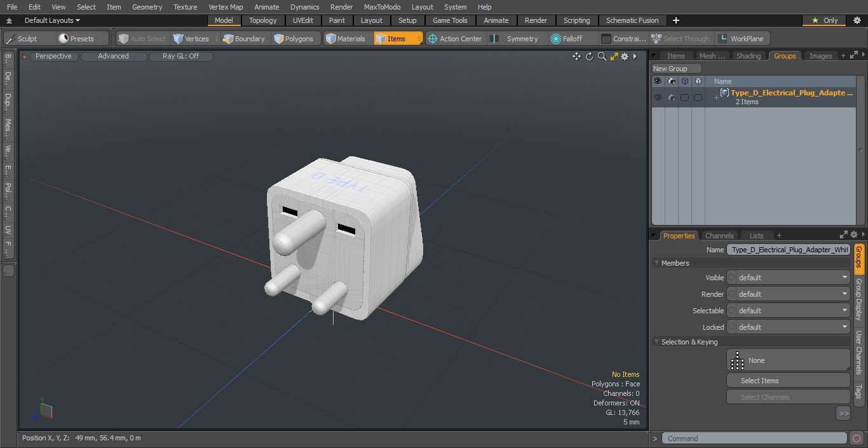Open the vertical Tags side tab
Image resolution: width=868 pixels, height=448 pixels.
tap(859, 391)
